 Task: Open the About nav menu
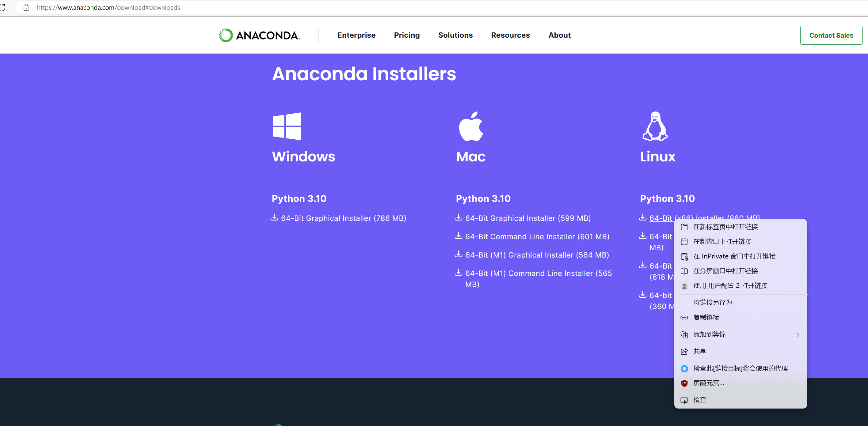[x=559, y=35]
